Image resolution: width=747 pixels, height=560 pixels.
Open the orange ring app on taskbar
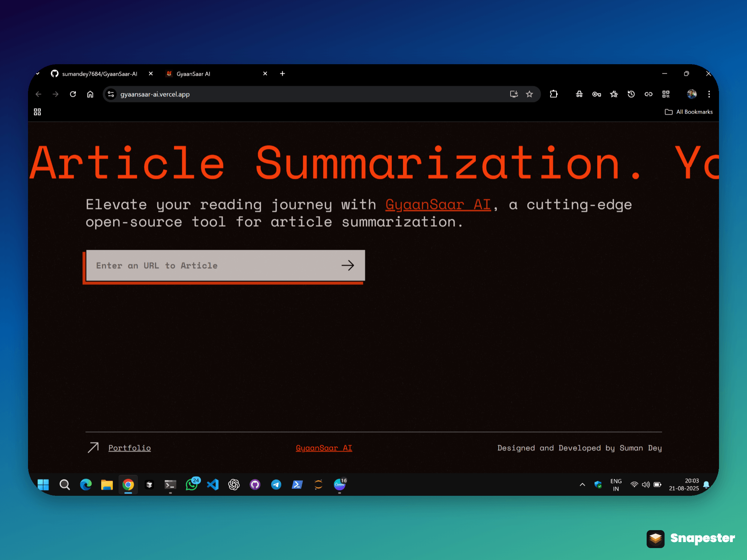[x=319, y=485]
